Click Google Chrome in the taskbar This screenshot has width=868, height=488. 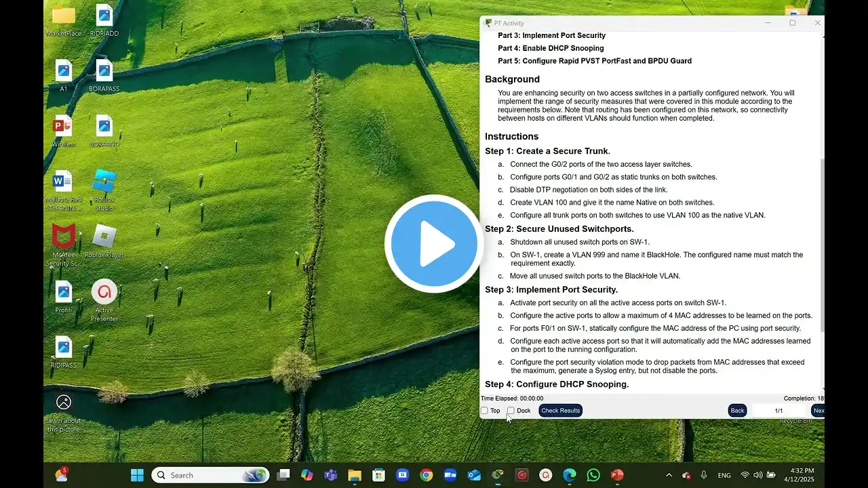click(x=426, y=475)
